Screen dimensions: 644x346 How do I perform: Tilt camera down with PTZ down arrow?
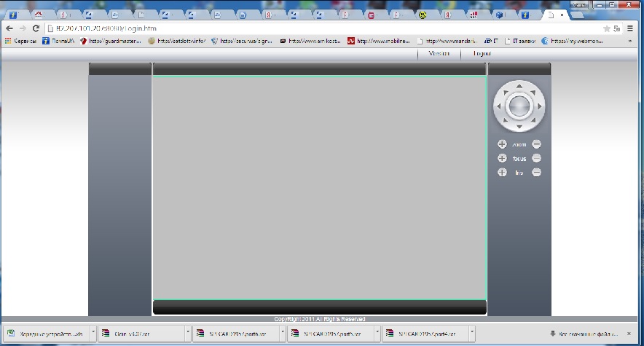(519, 127)
